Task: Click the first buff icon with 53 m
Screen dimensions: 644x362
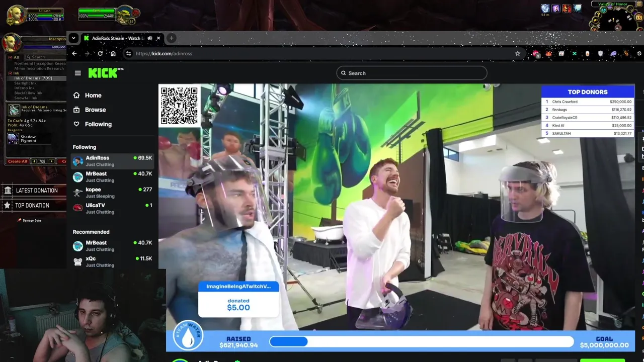Action: (x=545, y=9)
